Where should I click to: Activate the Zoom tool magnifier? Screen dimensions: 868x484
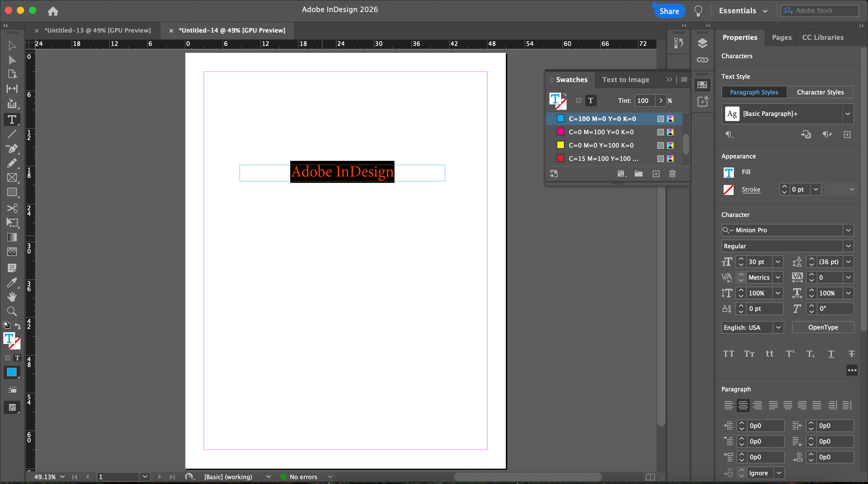[12, 311]
